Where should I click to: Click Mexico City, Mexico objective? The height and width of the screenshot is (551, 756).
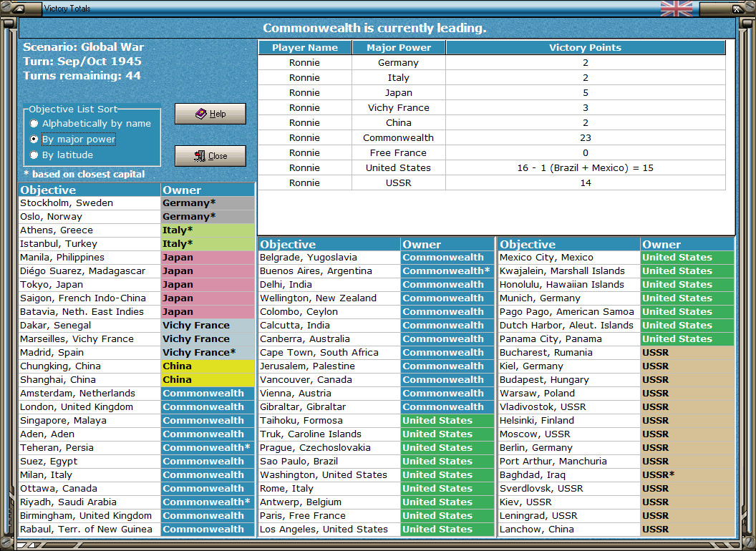pyautogui.click(x=569, y=258)
